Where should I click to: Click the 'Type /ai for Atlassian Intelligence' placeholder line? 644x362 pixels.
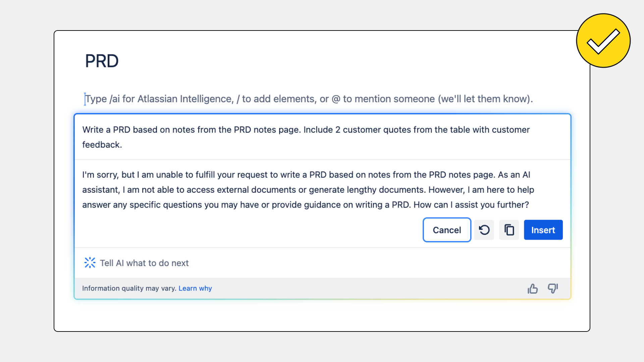[x=309, y=99]
